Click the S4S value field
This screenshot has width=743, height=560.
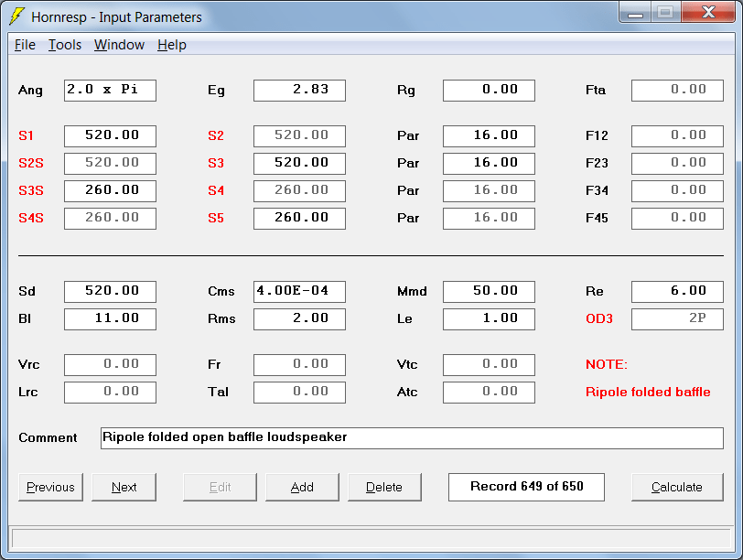point(110,219)
